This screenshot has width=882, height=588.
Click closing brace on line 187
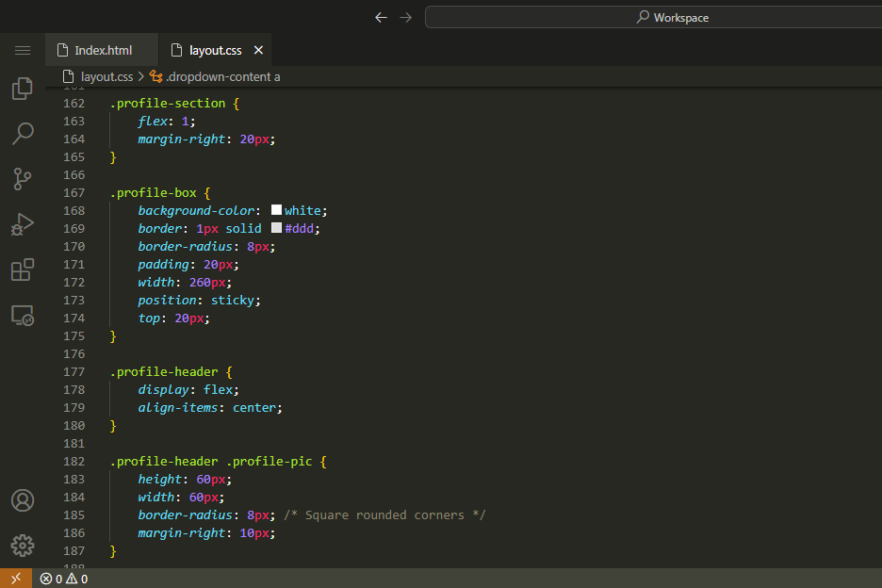[113, 551]
